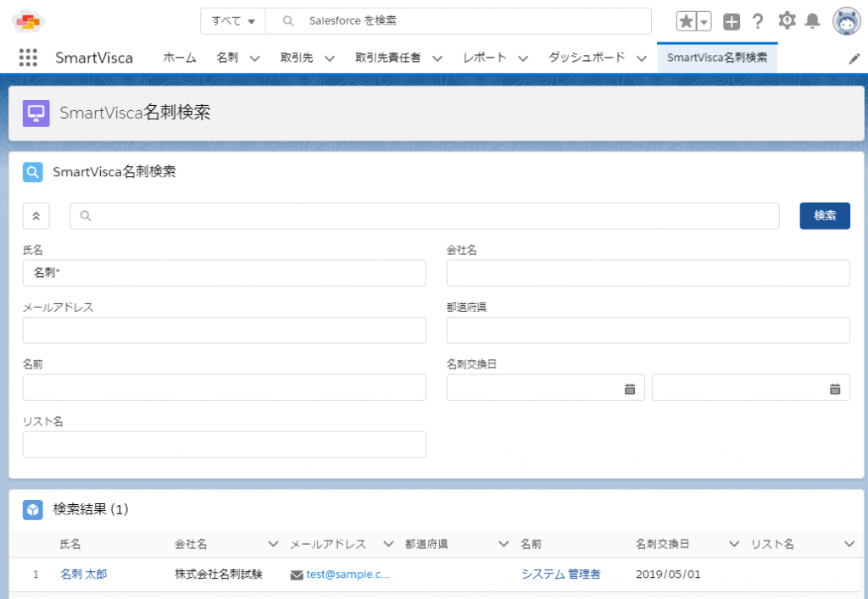The width and height of the screenshot is (868, 599).
Task: Switch to the レポート tab
Action: [x=485, y=58]
